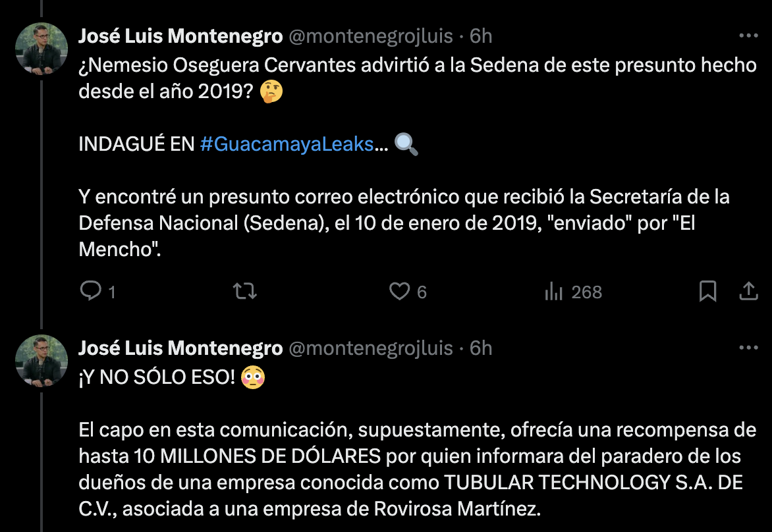Screen dimensions: 772x532
Task: Click José Luis Montenegro's profile avatar
Action: click(x=41, y=47)
